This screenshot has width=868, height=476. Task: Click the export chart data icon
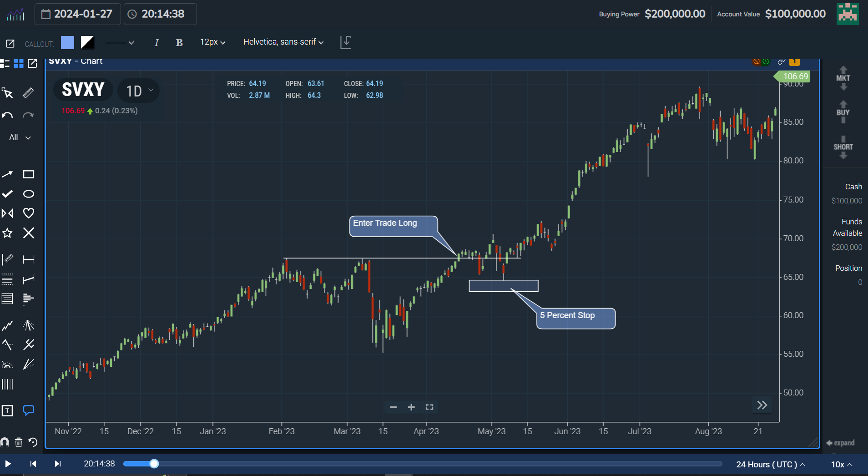click(x=345, y=42)
